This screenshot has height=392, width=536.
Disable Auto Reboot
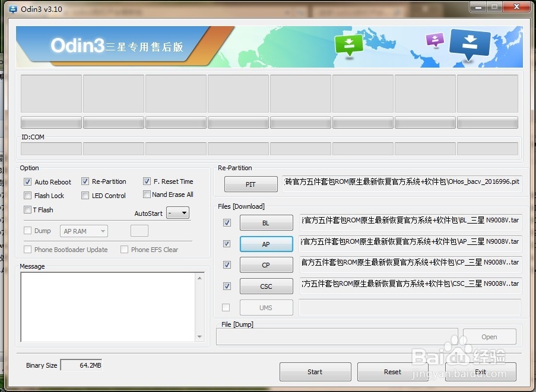point(27,181)
